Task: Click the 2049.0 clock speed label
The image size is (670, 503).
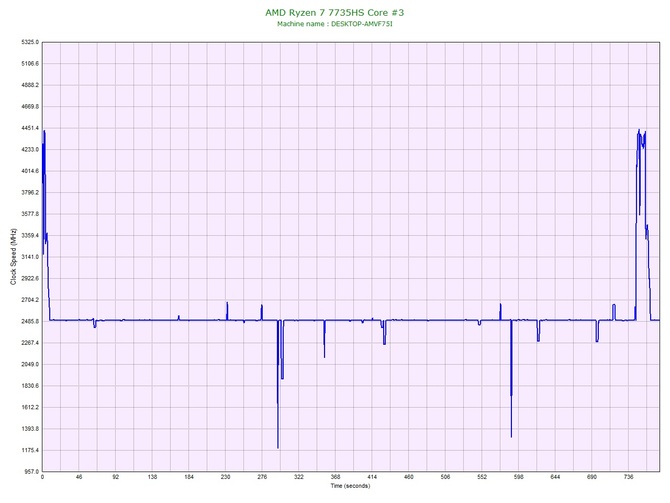Action: pos(30,365)
